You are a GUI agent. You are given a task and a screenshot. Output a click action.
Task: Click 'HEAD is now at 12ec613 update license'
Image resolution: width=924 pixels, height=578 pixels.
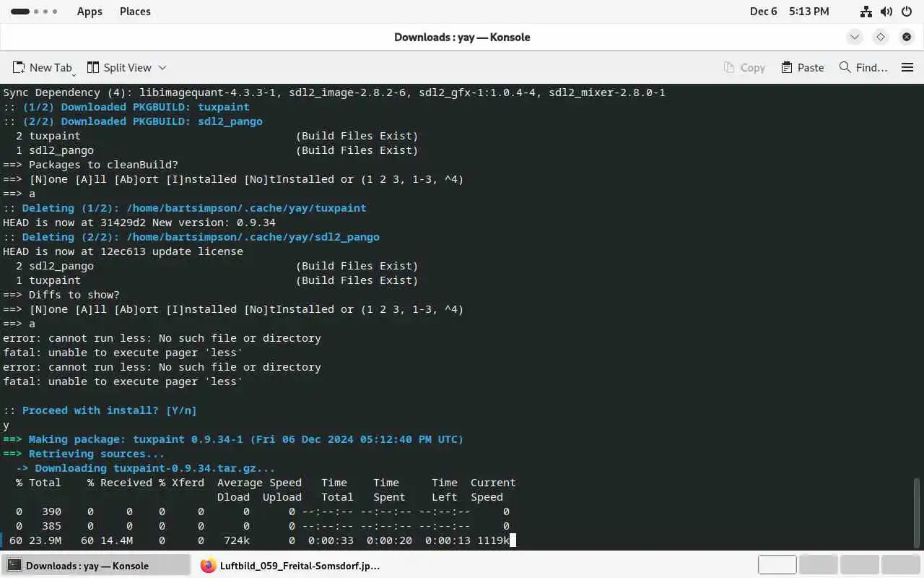(123, 251)
